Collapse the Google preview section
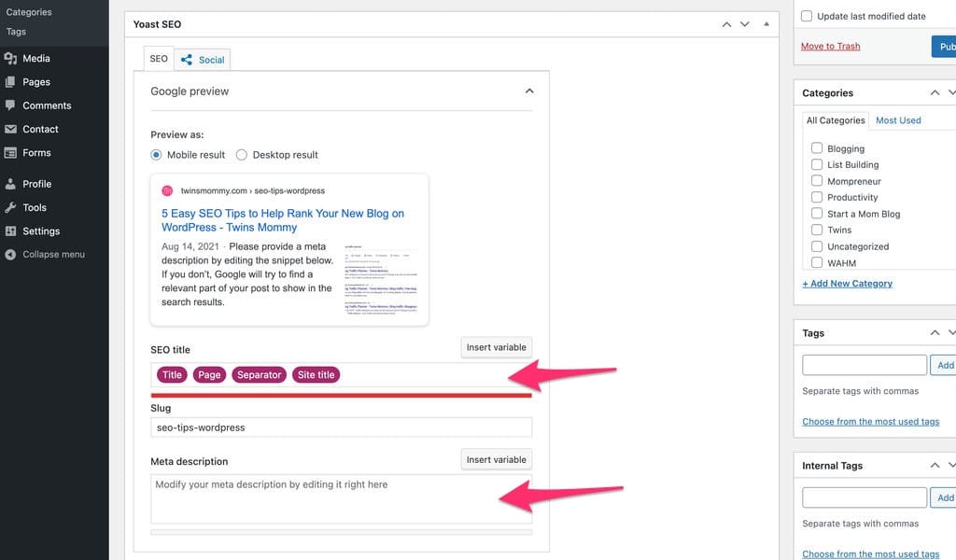 (x=529, y=91)
